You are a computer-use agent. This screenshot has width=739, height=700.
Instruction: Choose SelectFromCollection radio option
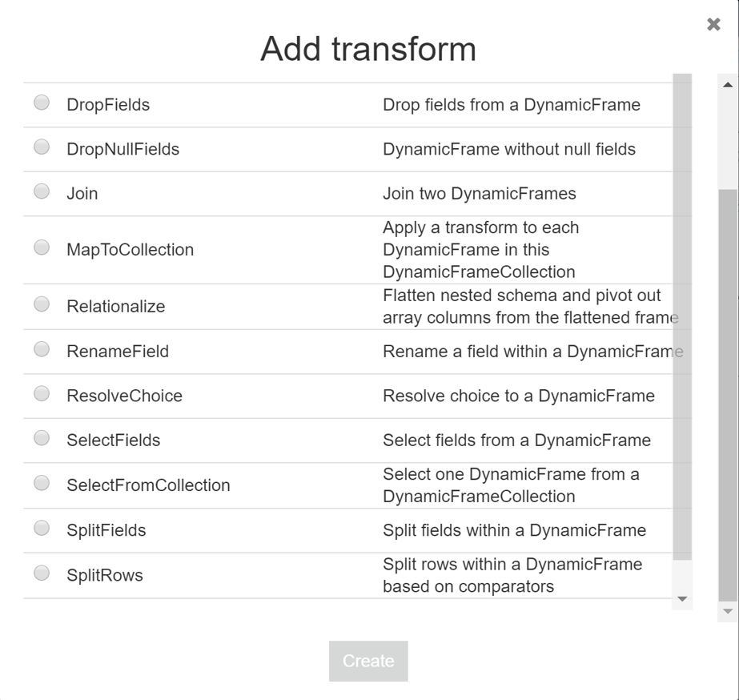(42, 483)
